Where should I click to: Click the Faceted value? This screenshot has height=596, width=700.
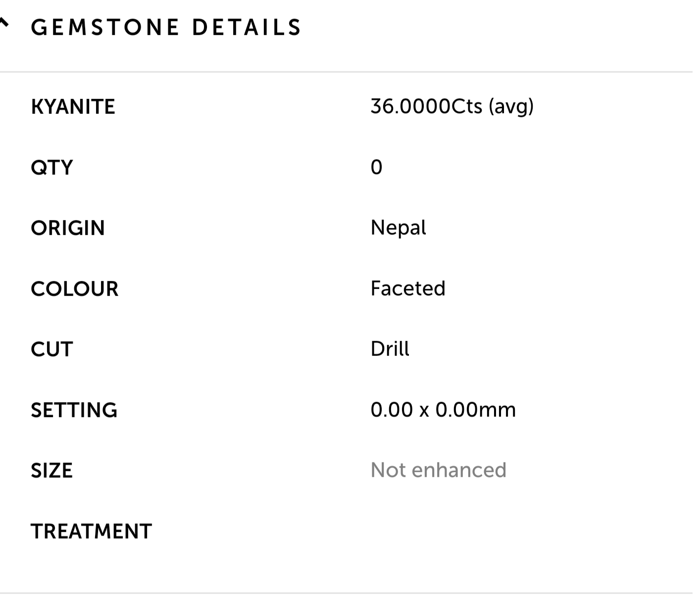pyautogui.click(x=408, y=289)
